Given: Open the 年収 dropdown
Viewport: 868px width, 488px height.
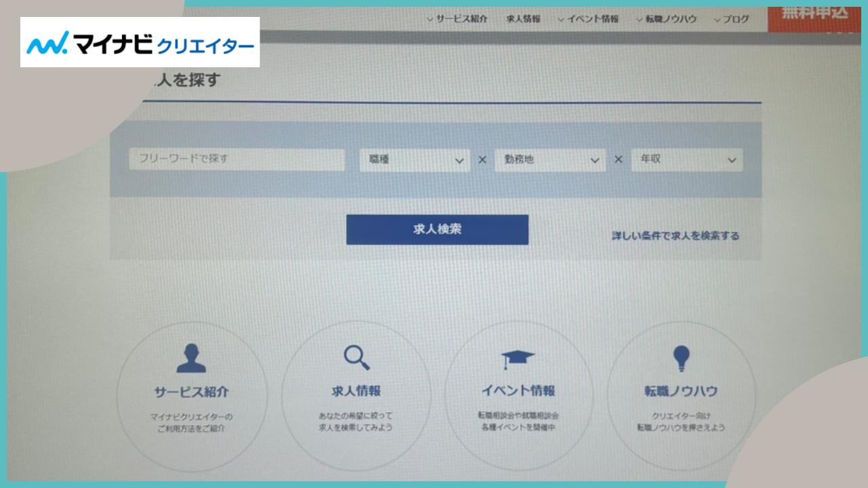Looking at the screenshot, I should tap(687, 160).
